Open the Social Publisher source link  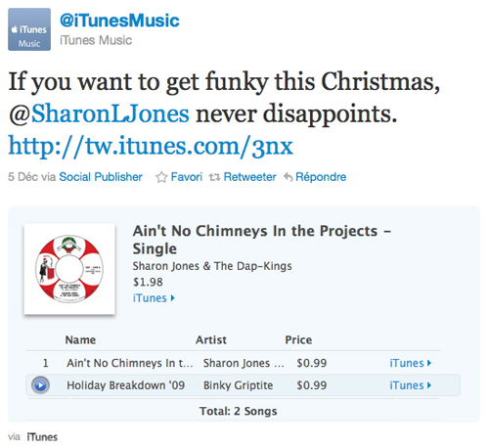click(101, 177)
